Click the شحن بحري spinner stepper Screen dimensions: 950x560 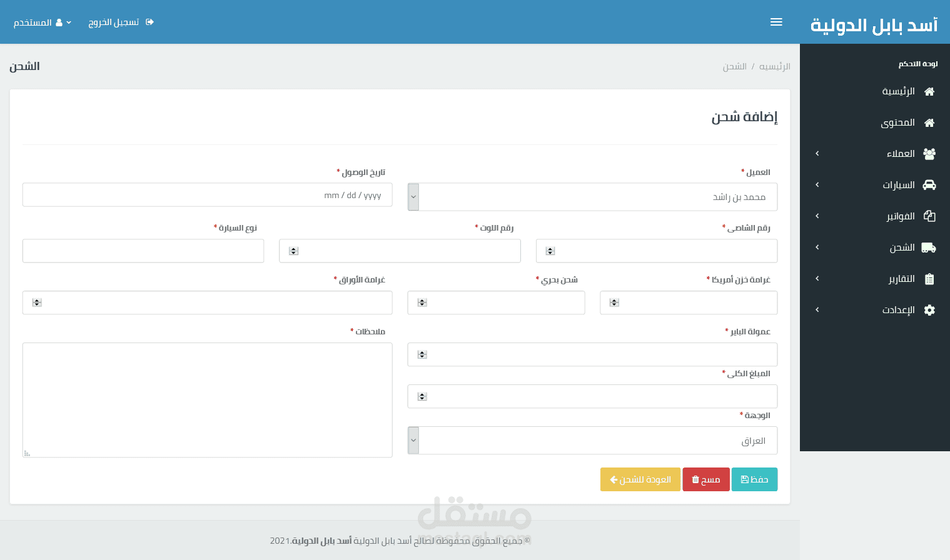422,302
